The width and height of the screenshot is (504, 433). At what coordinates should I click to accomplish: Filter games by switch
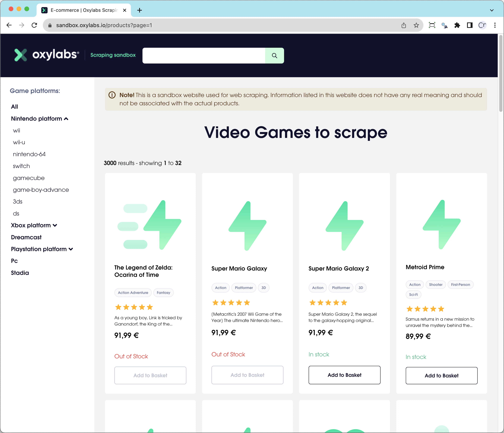[x=21, y=166]
